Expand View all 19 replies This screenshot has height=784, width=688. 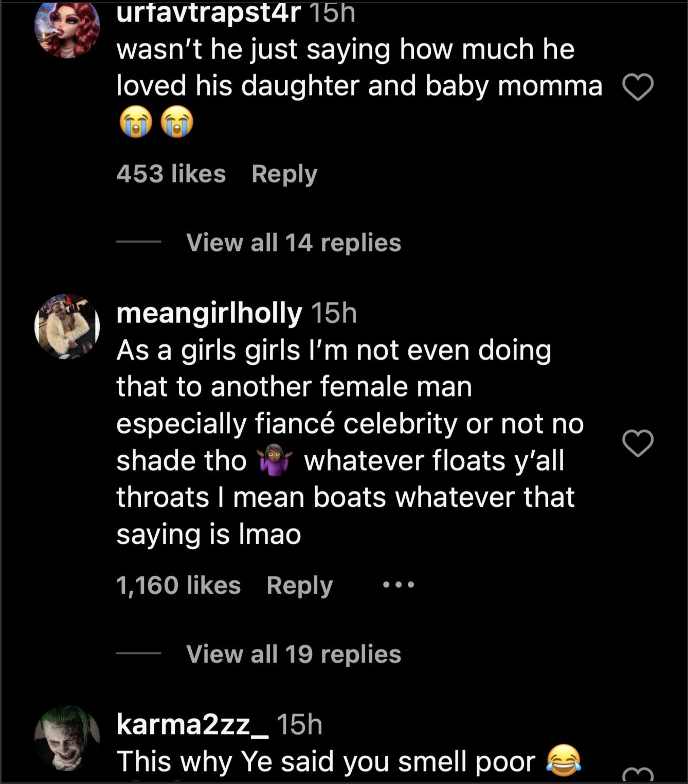coord(293,654)
